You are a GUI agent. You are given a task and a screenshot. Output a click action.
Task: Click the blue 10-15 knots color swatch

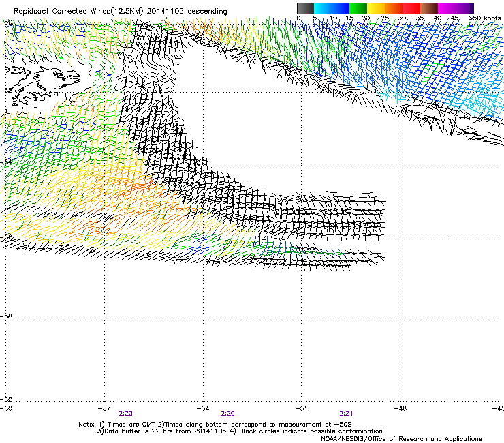coord(341,8)
